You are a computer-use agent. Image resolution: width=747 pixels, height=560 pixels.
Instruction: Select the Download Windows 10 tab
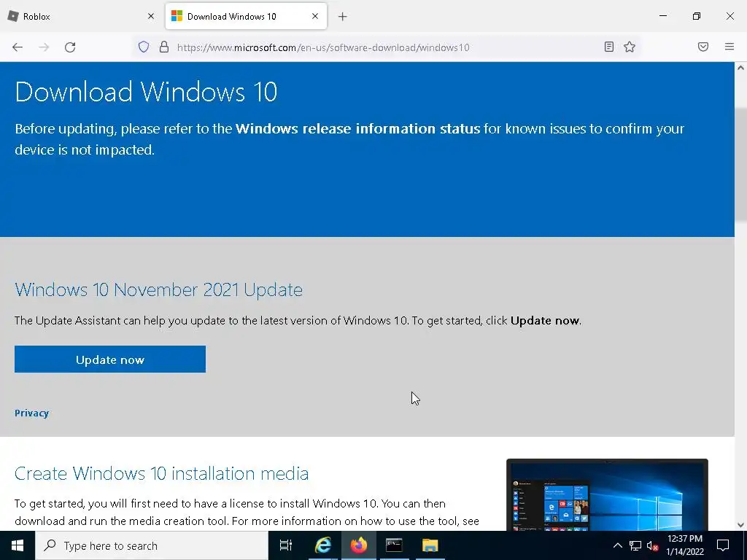coord(246,16)
